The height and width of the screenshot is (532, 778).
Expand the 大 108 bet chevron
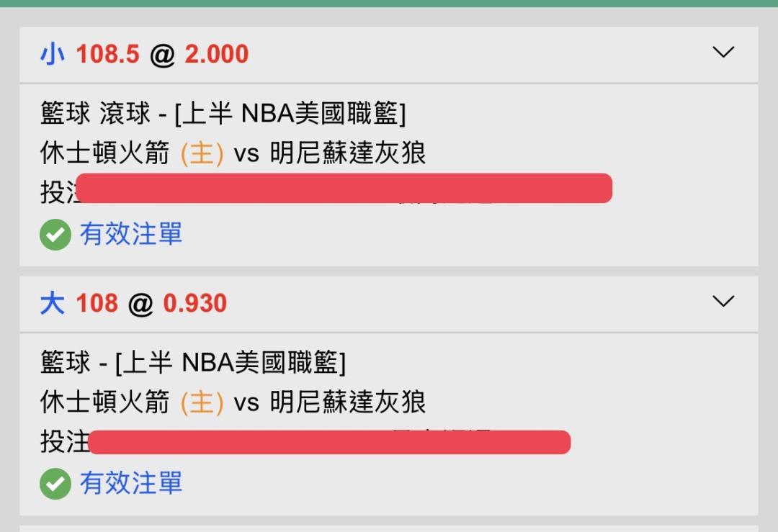pyautogui.click(x=723, y=301)
